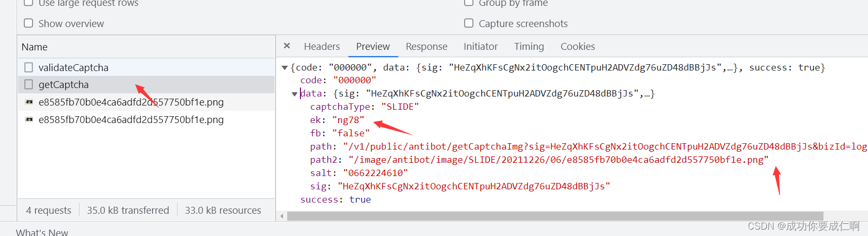Click the salt value "0662224610"

coord(376,173)
